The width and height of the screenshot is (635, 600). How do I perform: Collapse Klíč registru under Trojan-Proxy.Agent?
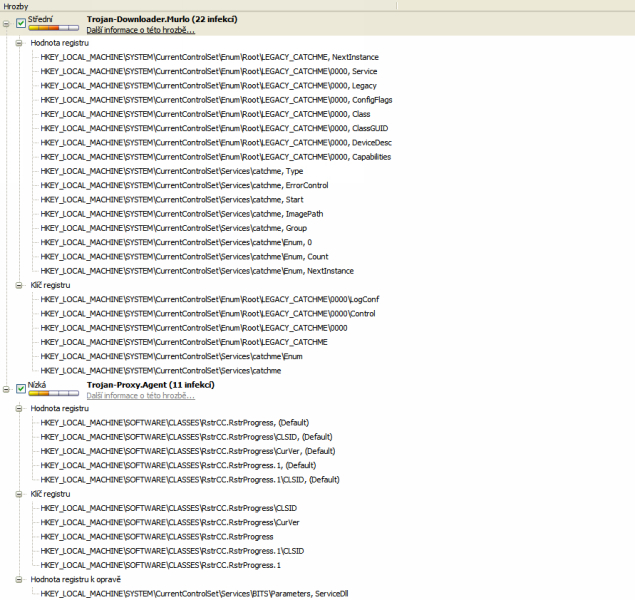point(19,494)
